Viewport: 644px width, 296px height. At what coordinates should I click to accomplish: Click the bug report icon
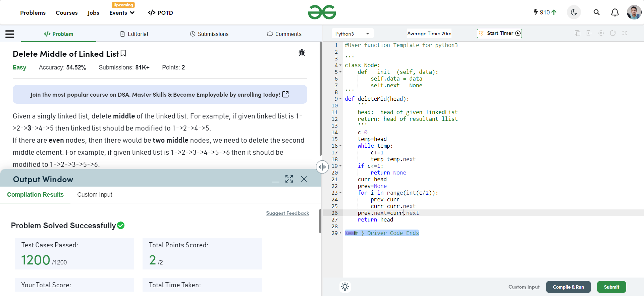[x=302, y=53]
